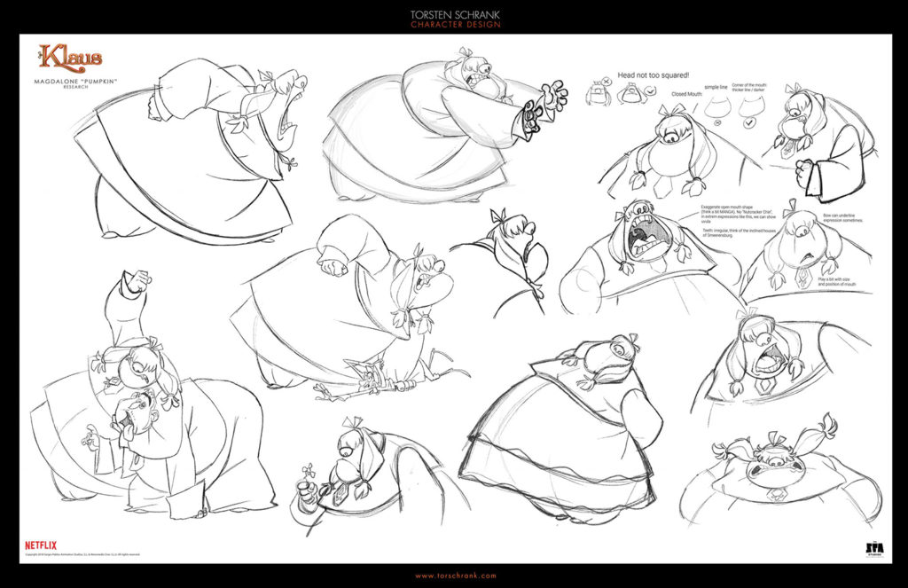Click the Klaus logo
Screen dimensions: 908x588
pos(70,58)
